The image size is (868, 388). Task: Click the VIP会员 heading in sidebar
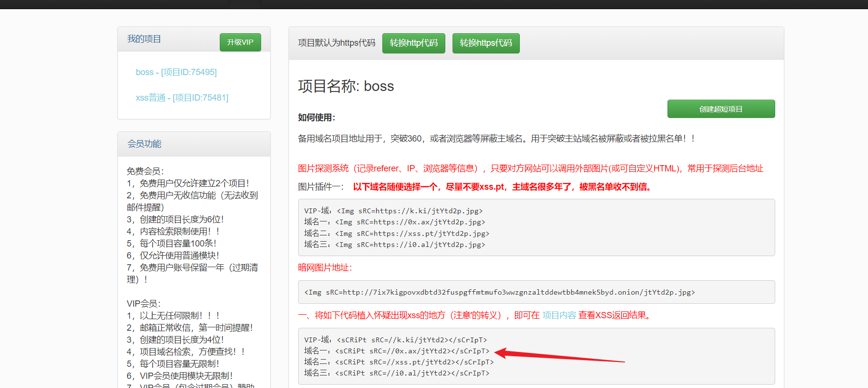pyautogui.click(x=144, y=304)
